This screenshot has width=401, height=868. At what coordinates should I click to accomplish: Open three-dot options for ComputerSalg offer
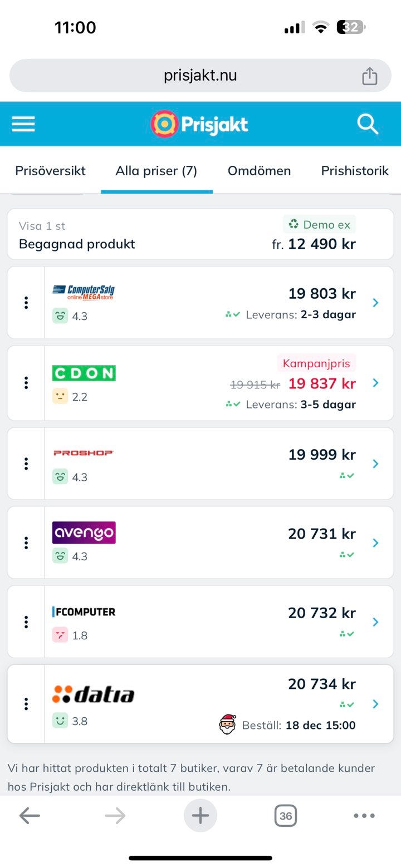(26, 303)
